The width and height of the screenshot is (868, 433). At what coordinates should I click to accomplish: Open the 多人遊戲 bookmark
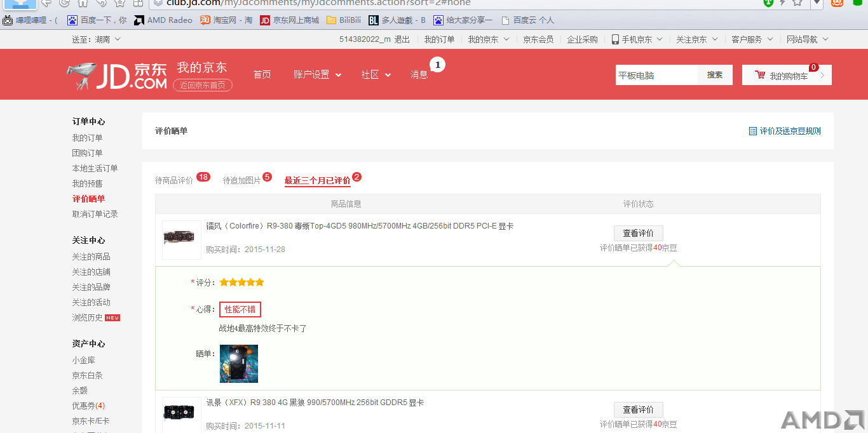tap(397, 20)
